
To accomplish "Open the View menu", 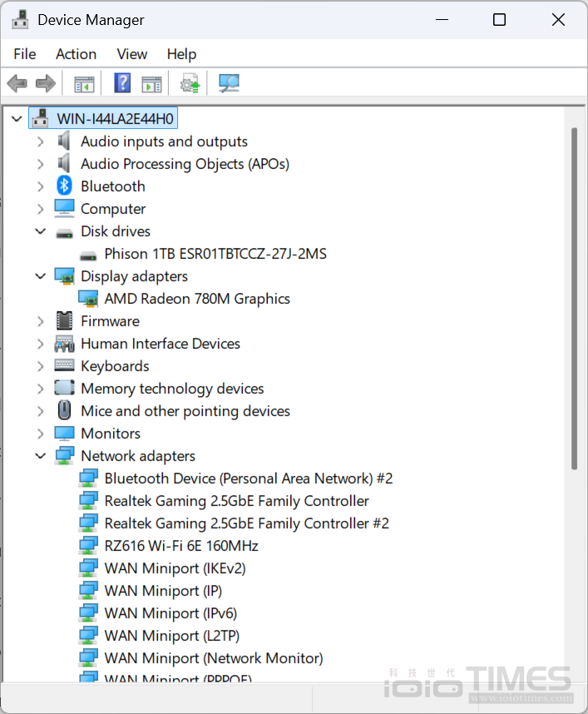I will (131, 54).
